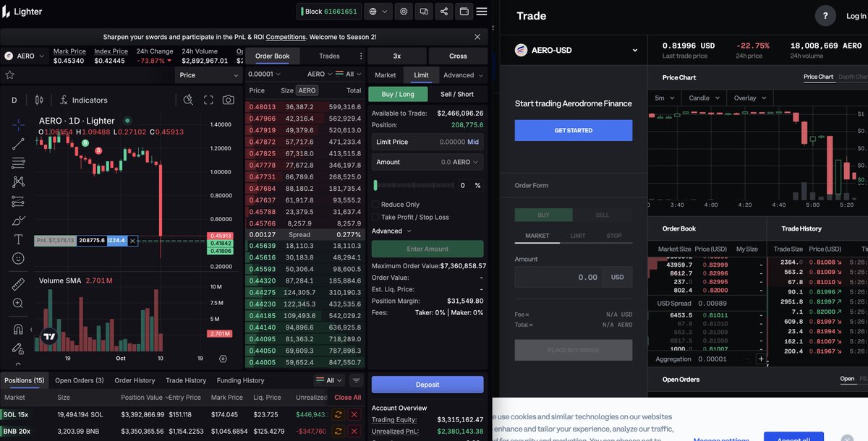Open the Amount currency AERO dropdown

tap(465, 162)
